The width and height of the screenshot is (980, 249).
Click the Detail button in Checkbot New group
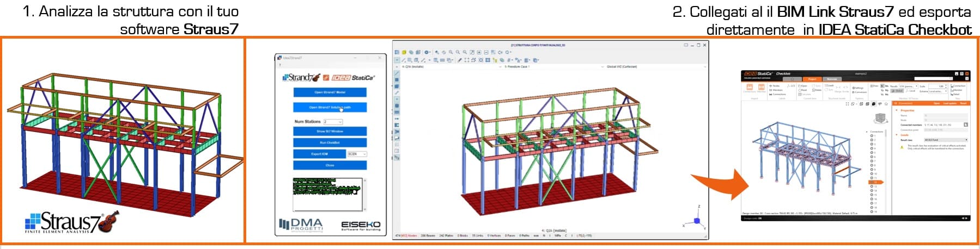click(x=955, y=94)
